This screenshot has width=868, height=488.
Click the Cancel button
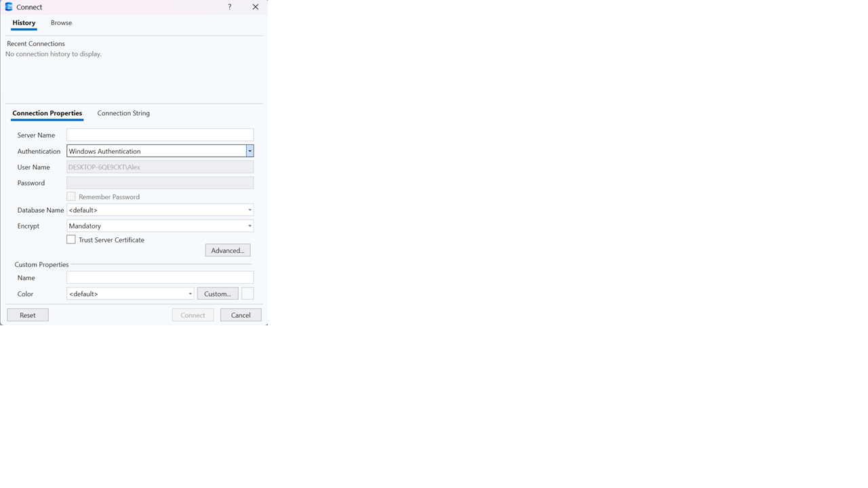tap(241, 315)
